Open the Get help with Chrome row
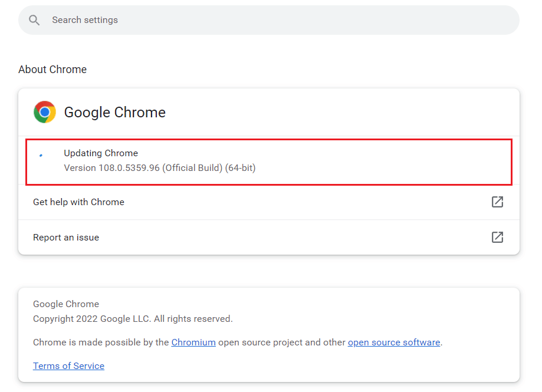This screenshot has height=392, width=542. tap(268, 202)
